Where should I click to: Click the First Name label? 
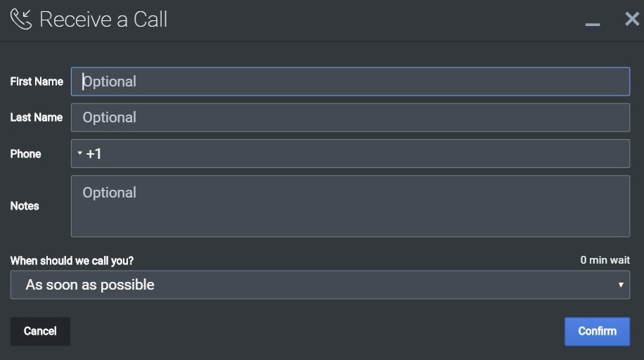pos(37,82)
